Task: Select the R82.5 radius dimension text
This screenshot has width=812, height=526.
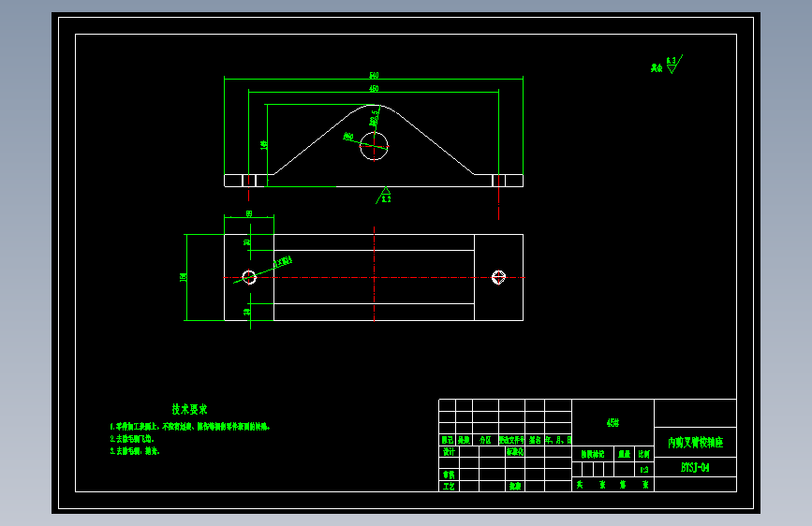Action: (x=374, y=118)
